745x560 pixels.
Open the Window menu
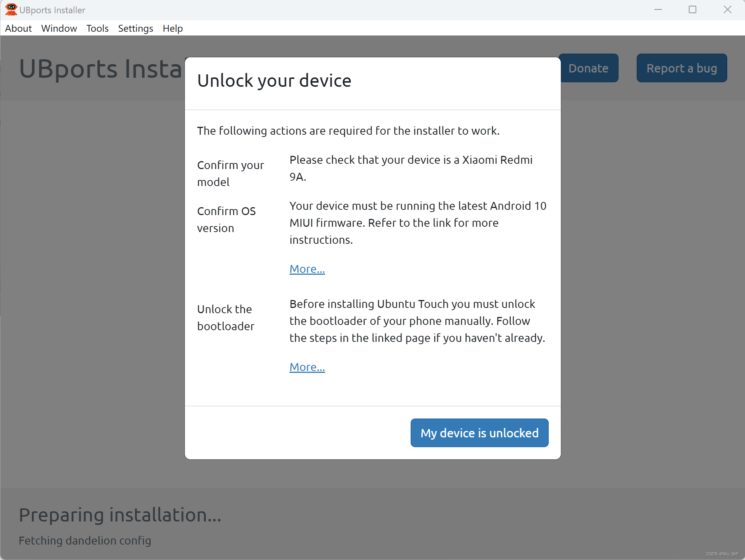point(59,28)
